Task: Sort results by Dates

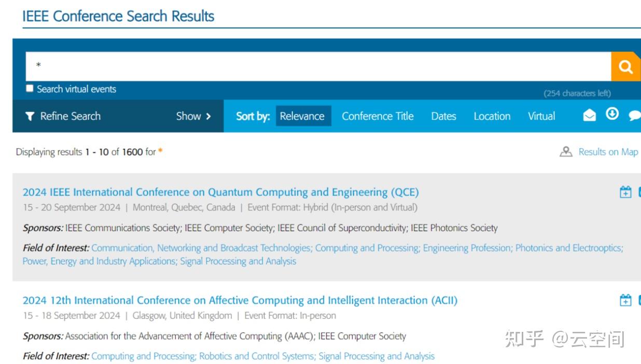Action: point(443,116)
